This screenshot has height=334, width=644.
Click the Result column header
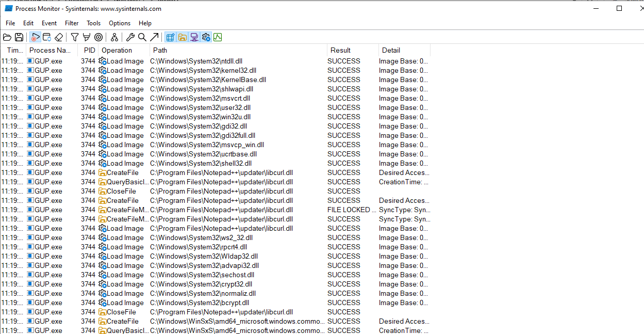click(x=352, y=50)
